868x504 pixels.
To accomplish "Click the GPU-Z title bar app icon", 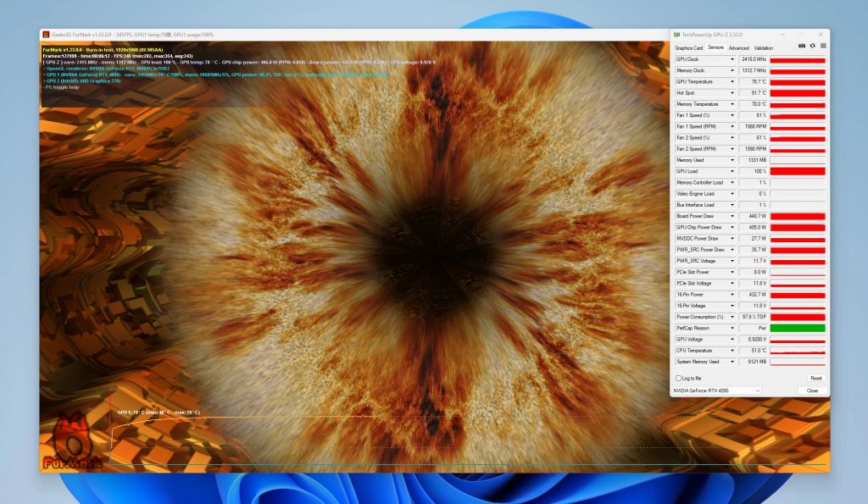I will click(676, 35).
